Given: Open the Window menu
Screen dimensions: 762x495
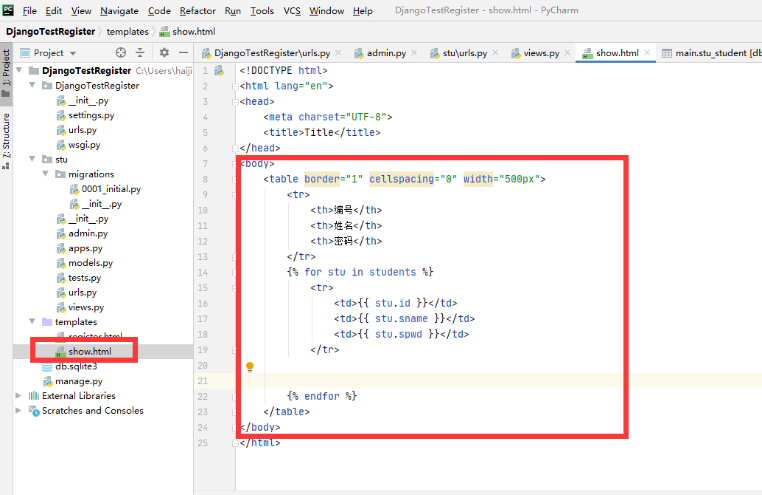Looking at the screenshot, I should coord(327,10).
